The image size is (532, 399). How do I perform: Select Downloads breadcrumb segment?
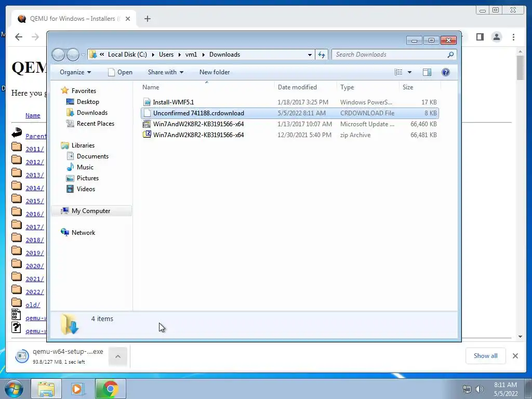click(224, 55)
